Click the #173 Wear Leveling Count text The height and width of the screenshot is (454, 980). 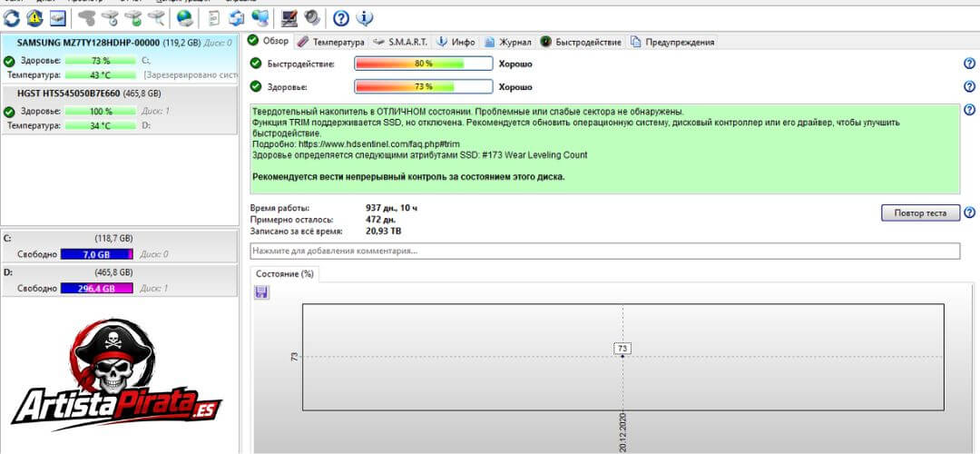coord(534,154)
